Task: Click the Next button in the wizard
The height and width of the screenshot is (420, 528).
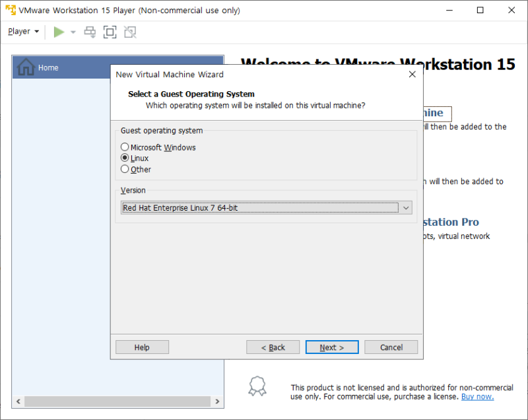Action: (332, 347)
